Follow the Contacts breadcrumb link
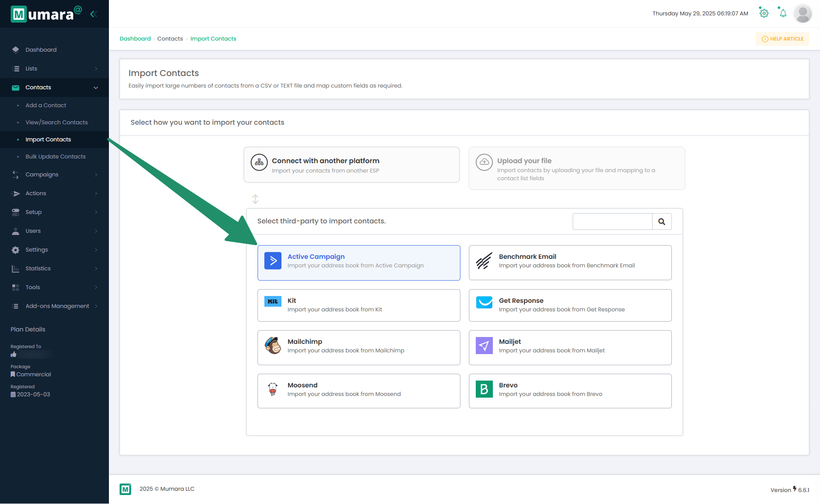The width and height of the screenshot is (820, 504). [170, 39]
